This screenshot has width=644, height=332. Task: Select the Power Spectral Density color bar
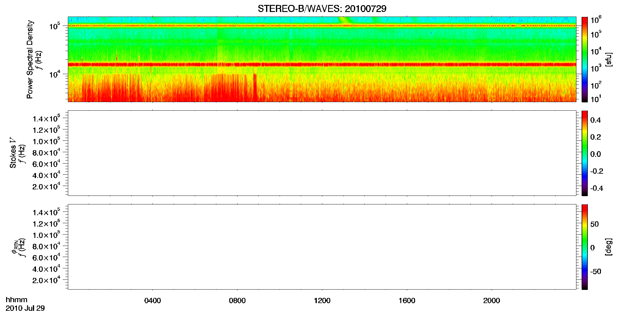585,59
